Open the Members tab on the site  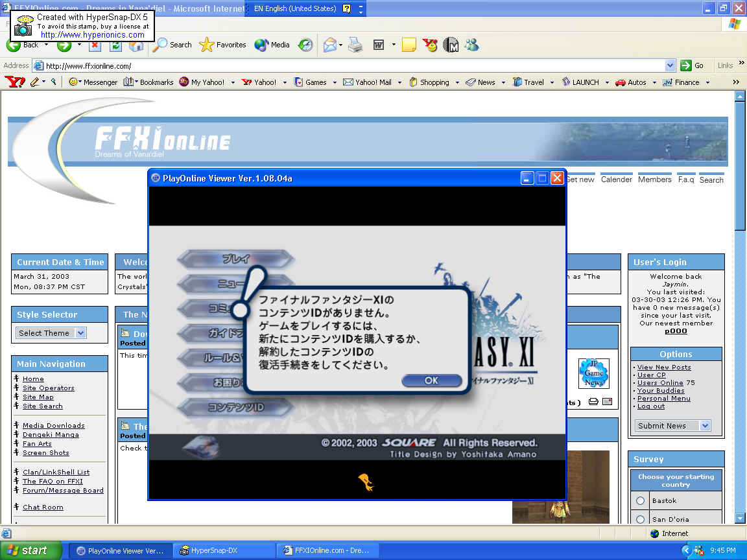[654, 180]
